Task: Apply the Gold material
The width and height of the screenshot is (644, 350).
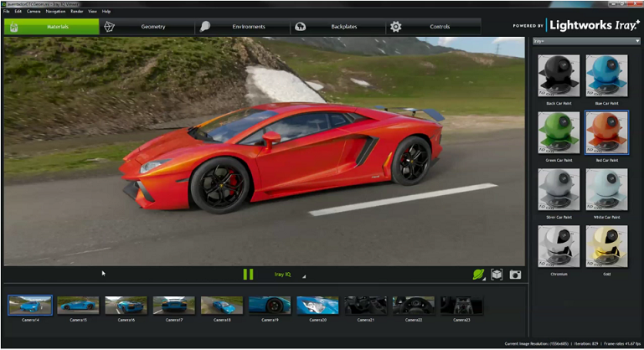Action: tap(606, 246)
